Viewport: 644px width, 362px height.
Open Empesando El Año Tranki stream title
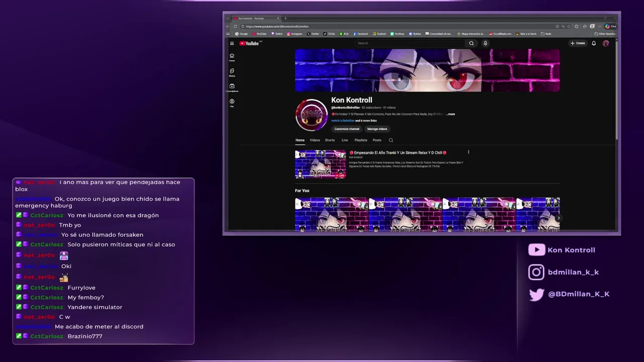(398, 152)
